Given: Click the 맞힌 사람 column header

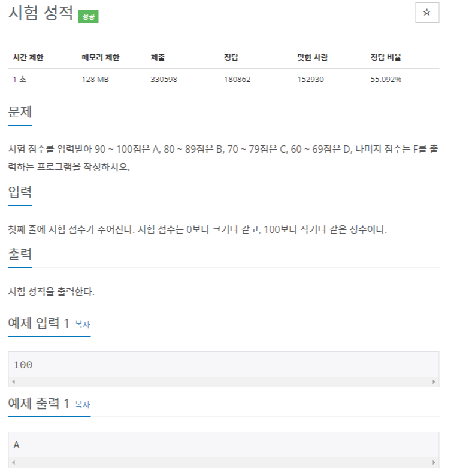Looking at the screenshot, I should (x=312, y=57).
